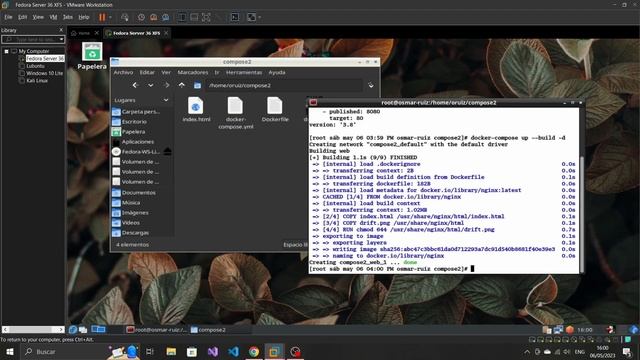Open the Editar menu in the file manager
Viewport: 640px width, 360px height.
[x=147, y=72]
